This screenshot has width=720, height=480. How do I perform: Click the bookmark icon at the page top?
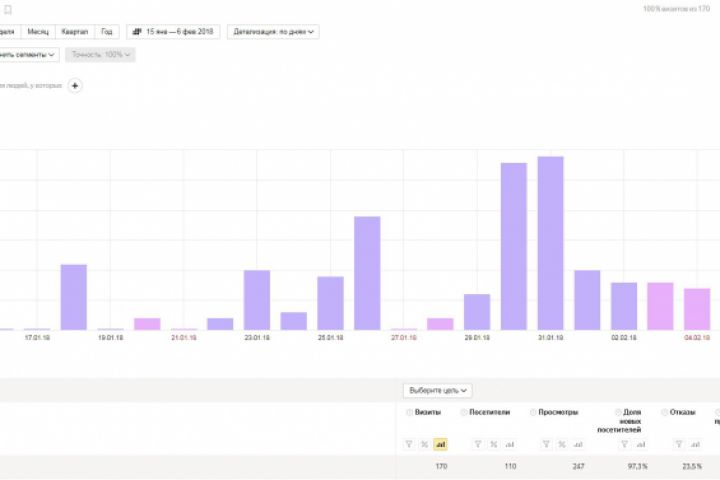coord(8,9)
